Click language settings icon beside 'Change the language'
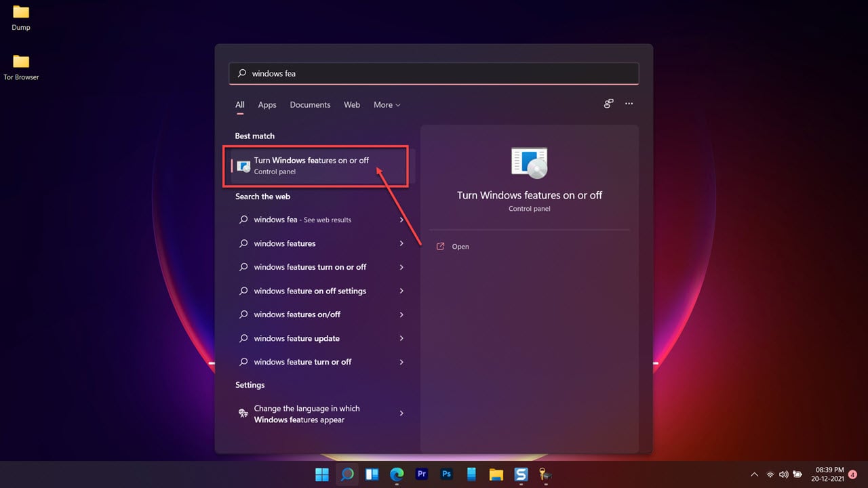The width and height of the screenshot is (868, 488). (x=243, y=413)
